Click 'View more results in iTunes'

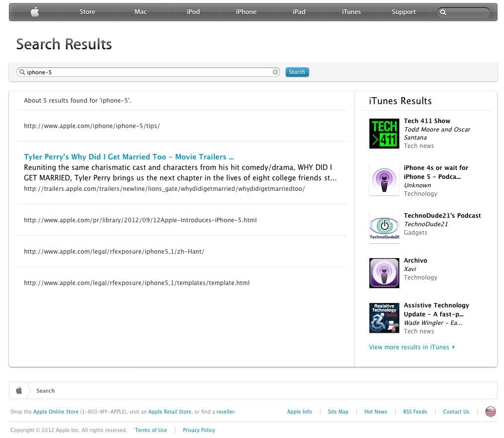pyautogui.click(x=409, y=347)
